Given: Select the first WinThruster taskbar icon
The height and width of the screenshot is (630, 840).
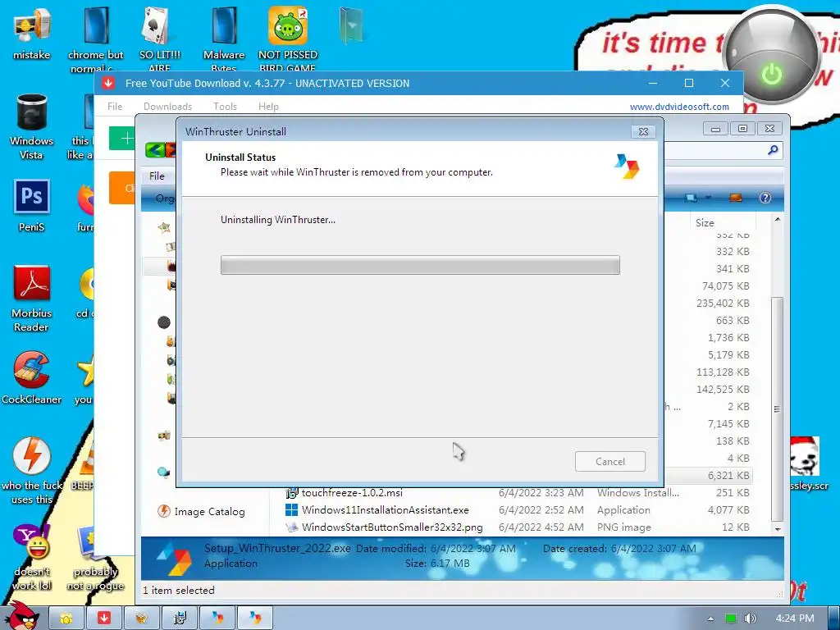Looking at the screenshot, I should click(x=217, y=619).
